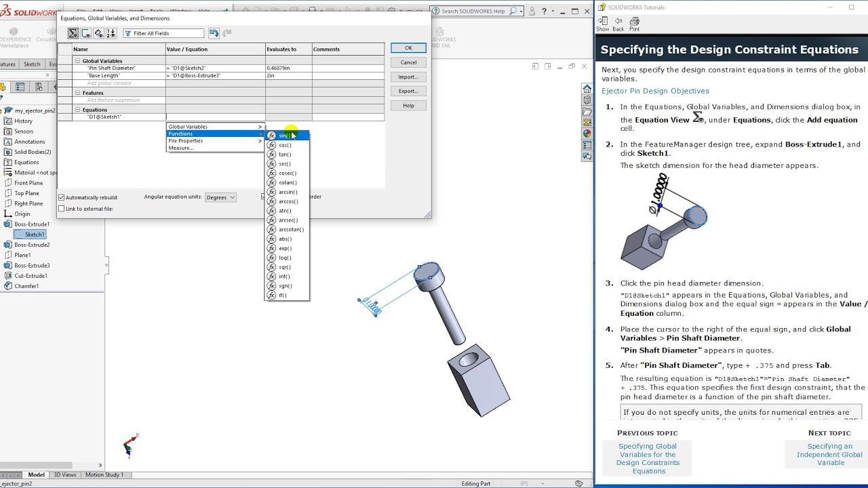The width and height of the screenshot is (868, 488).
Task: Insert the cosec() function
Action: [x=287, y=174]
